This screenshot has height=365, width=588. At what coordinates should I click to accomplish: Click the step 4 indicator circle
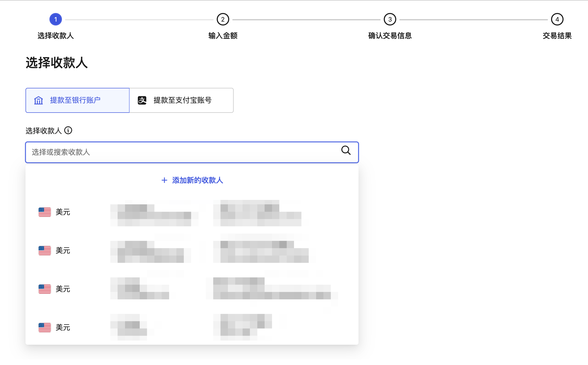click(x=557, y=19)
